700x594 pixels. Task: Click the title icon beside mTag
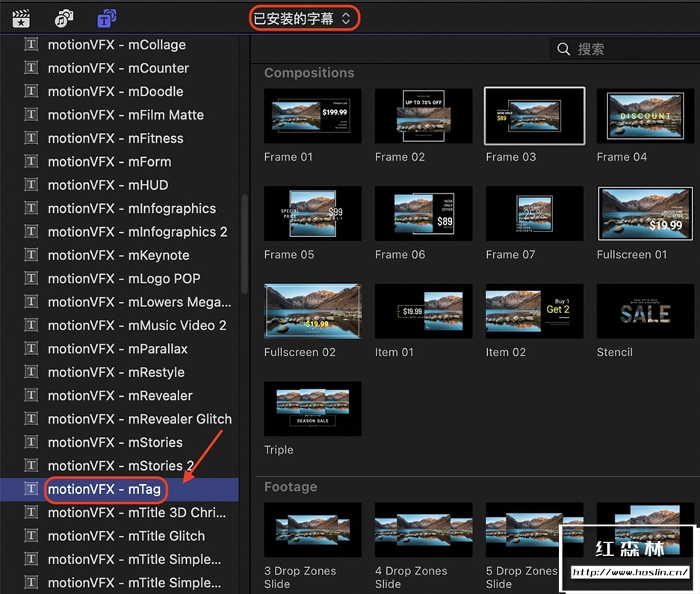pyautogui.click(x=31, y=489)
